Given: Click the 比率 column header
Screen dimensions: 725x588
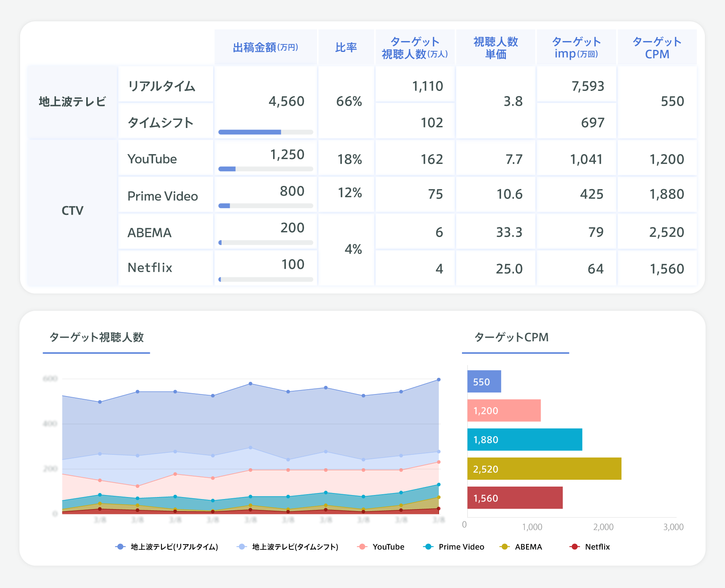Looking at the screenshot, I should (346, 47).
